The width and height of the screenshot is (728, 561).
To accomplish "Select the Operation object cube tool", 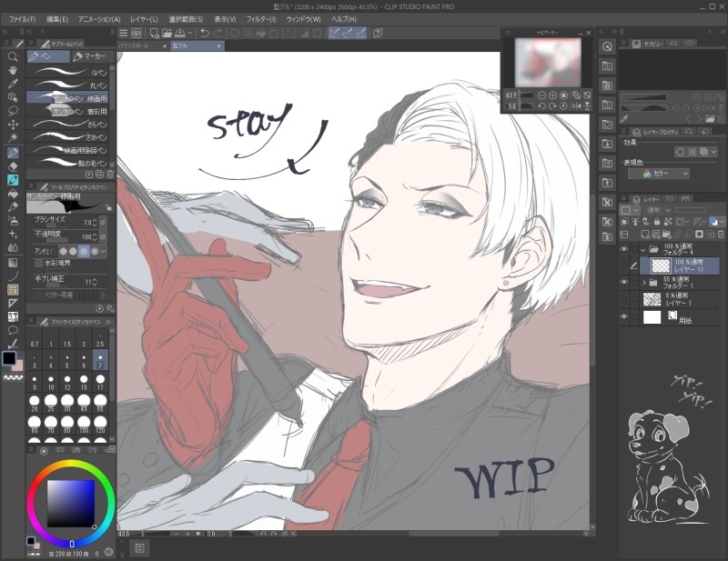I will [13, 97].
